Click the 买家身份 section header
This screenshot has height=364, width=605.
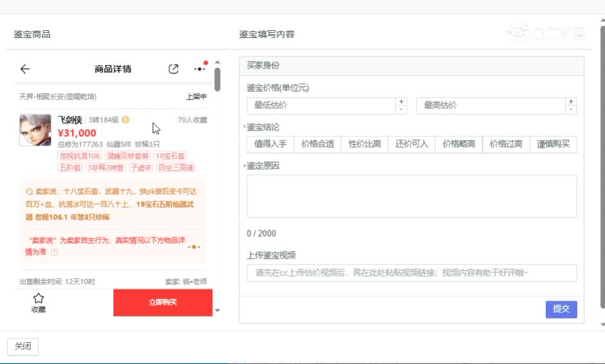coord(411,66)
